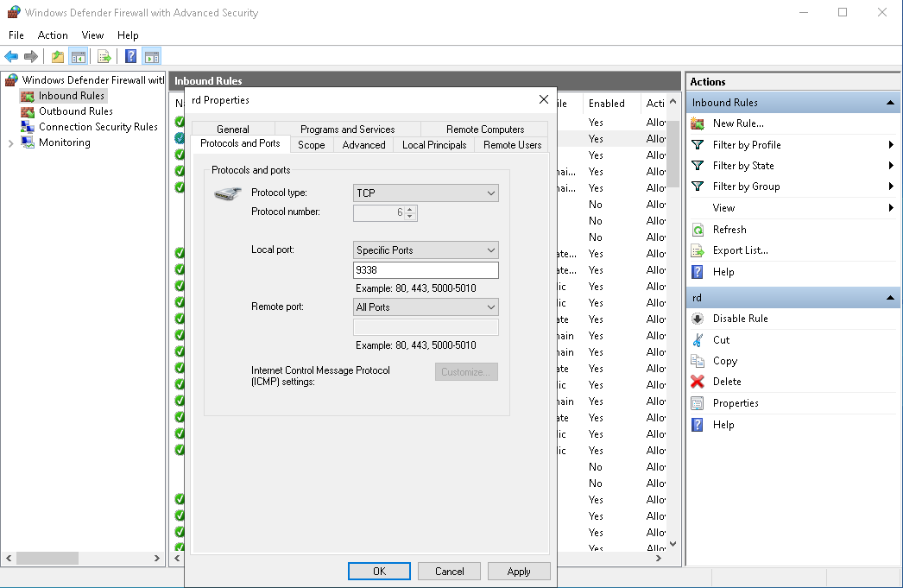903x588 pixels.
Task: Click Copy in the rd actions
Action: point(724,361)
